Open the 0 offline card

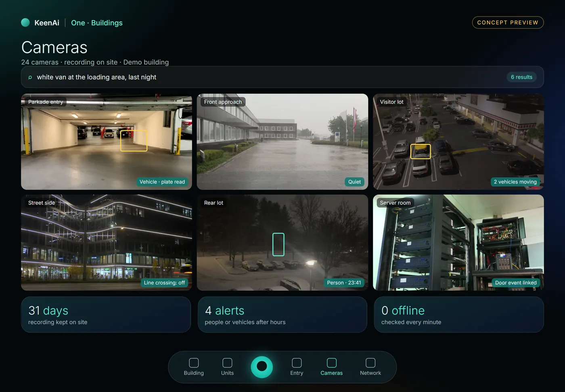[459, 315]
